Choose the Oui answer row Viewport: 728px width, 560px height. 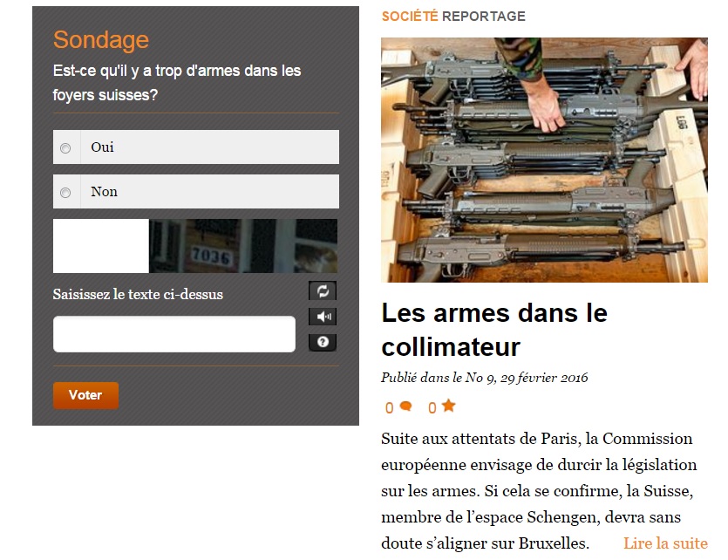[196, 147]
